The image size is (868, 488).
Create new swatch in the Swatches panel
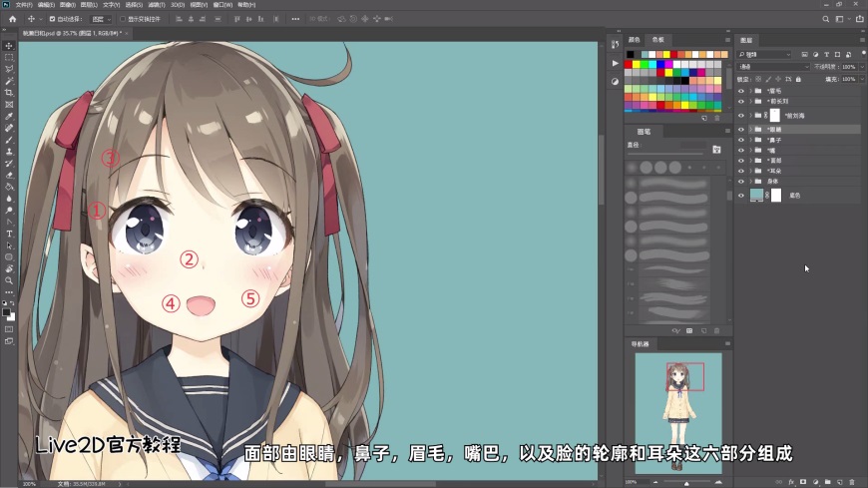pyautogui.click(x=704, y=118)
